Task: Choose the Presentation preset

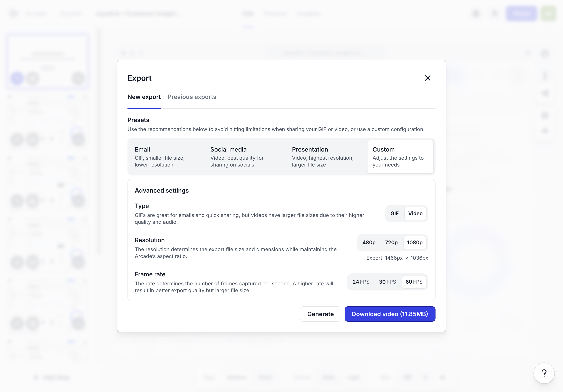Action: tap(323, 156)
